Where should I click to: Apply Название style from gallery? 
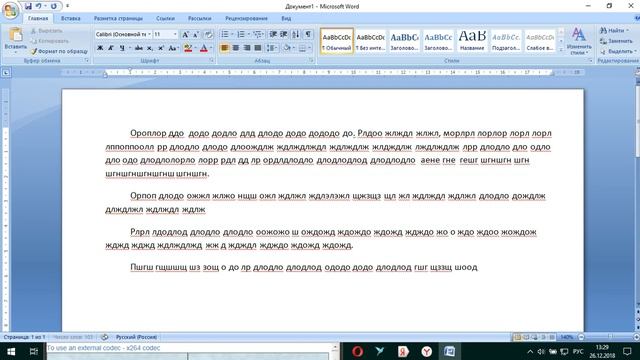472,41
